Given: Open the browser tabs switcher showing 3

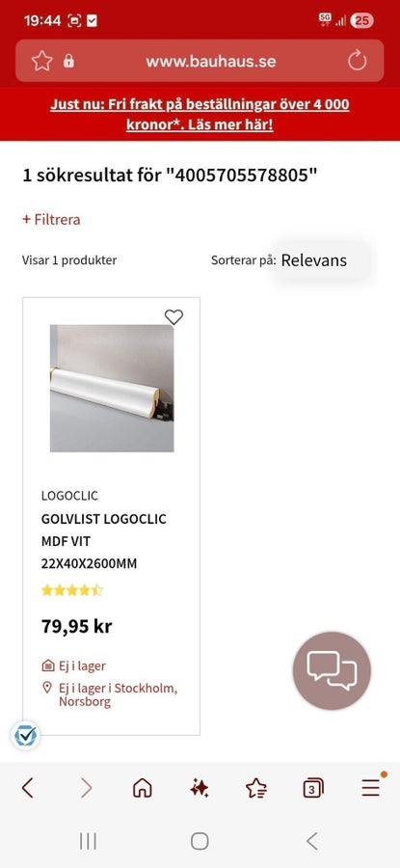Looking at the screenshot, I should [x=313, y=787].
